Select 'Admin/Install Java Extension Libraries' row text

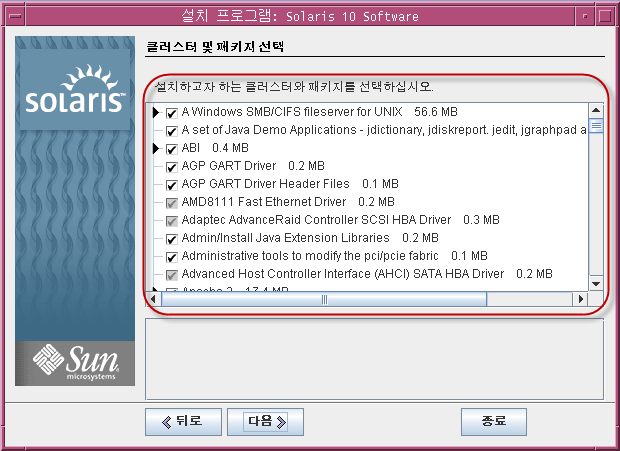[x=310, y=238]
